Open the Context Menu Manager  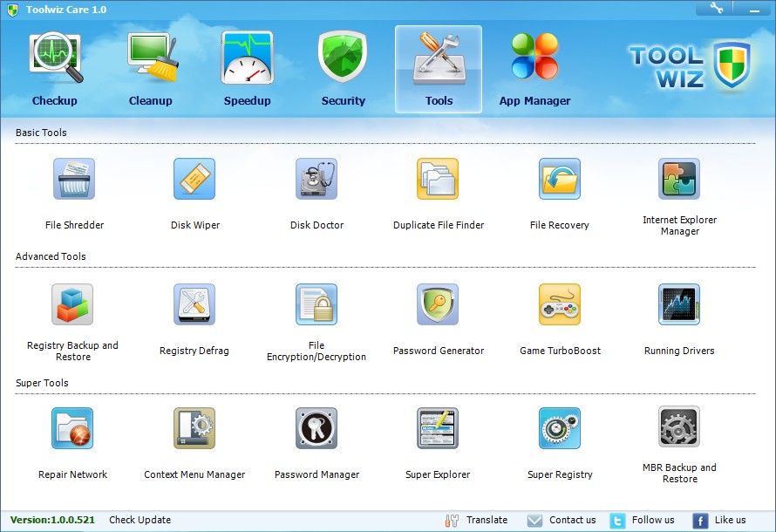(x=194, y=428)
